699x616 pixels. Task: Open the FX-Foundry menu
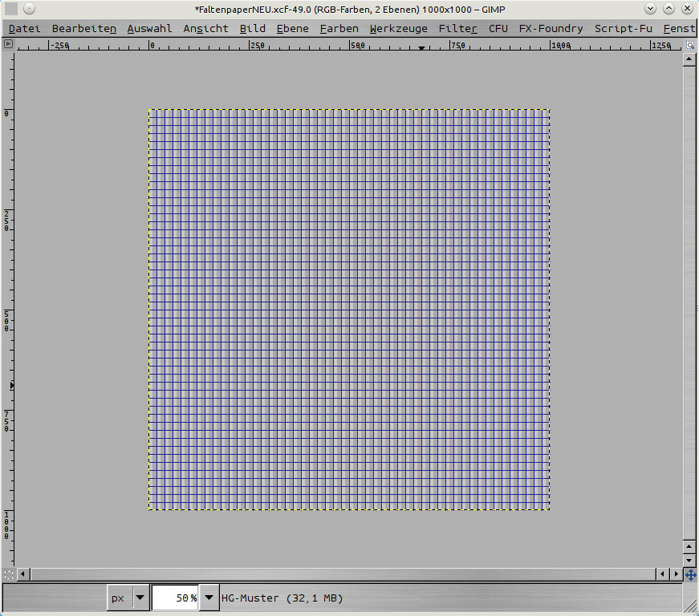point(551,28)
